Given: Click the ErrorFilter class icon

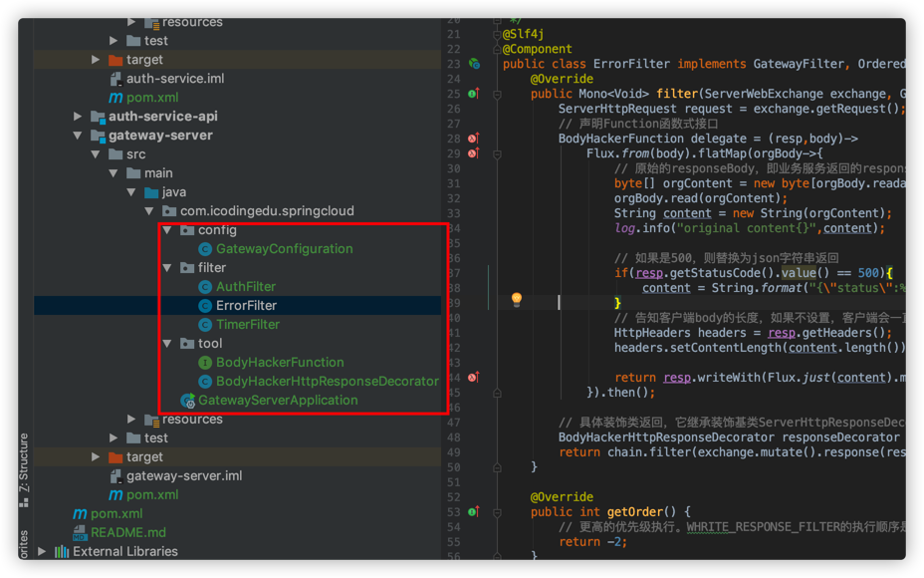Looking at the screenshot, I should (205, 306).
